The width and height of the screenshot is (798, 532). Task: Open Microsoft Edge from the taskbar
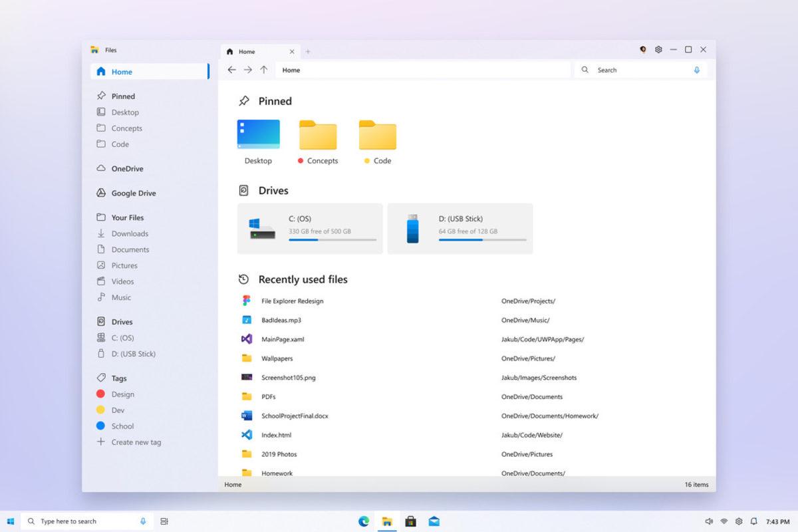pyautogui.click(x=363, y=521)
